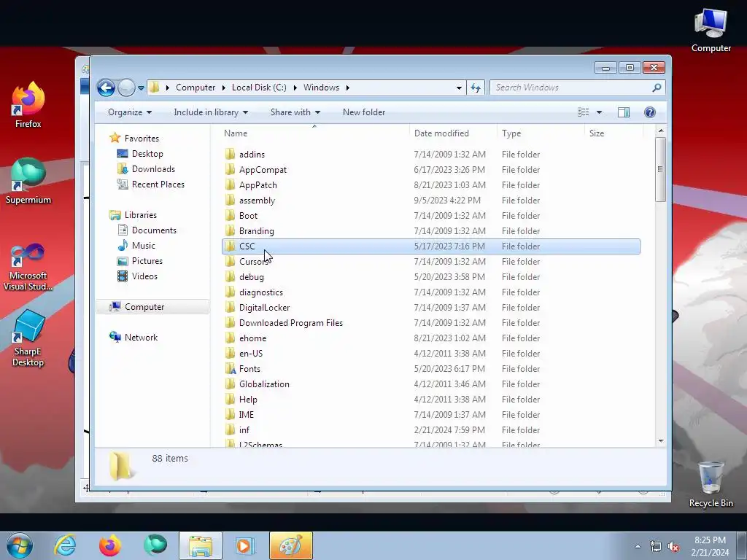Open Help with the question mark icon
This screenshot has width=747, height=560.
pyautogui.click(x=650, y=112)
